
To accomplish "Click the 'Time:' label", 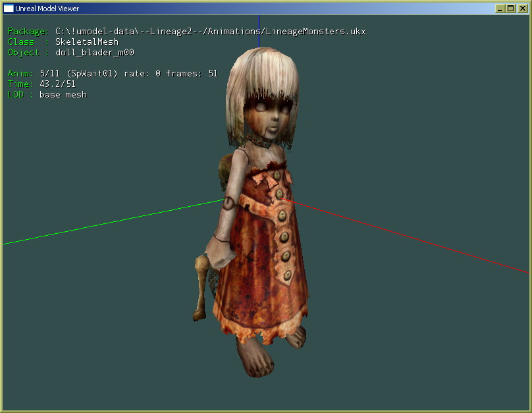I will 20,84.
